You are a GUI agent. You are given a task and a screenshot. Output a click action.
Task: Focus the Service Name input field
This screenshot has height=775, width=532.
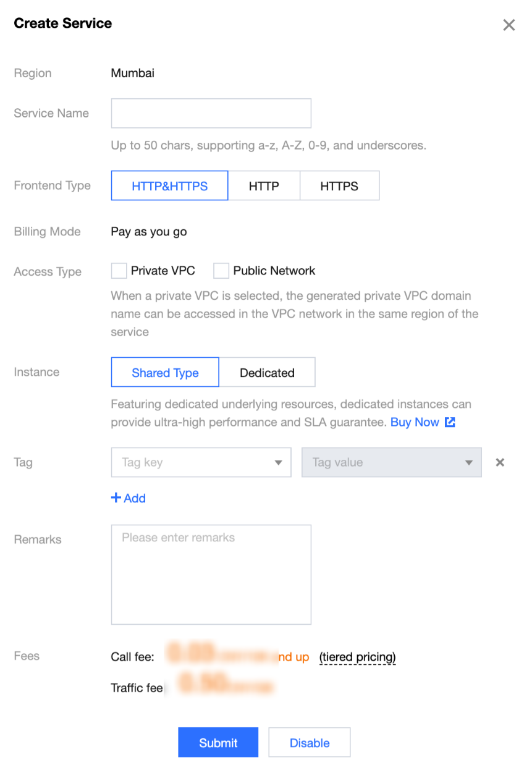pyautogui.click(x=211, y=114)
